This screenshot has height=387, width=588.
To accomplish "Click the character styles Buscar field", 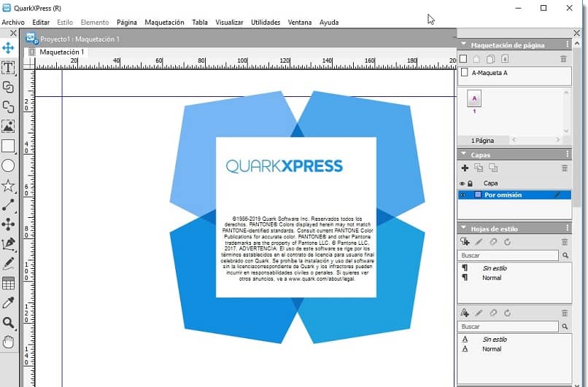I will 508,327.
